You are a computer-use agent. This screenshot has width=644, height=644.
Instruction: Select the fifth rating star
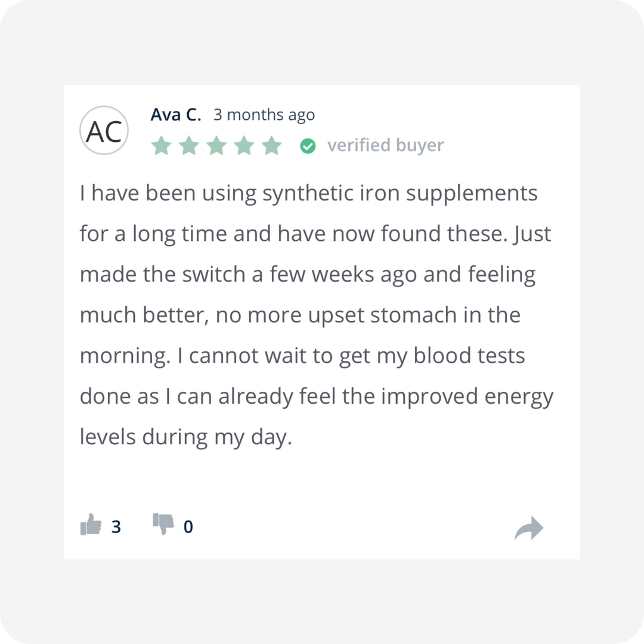[x=271, y=145]
